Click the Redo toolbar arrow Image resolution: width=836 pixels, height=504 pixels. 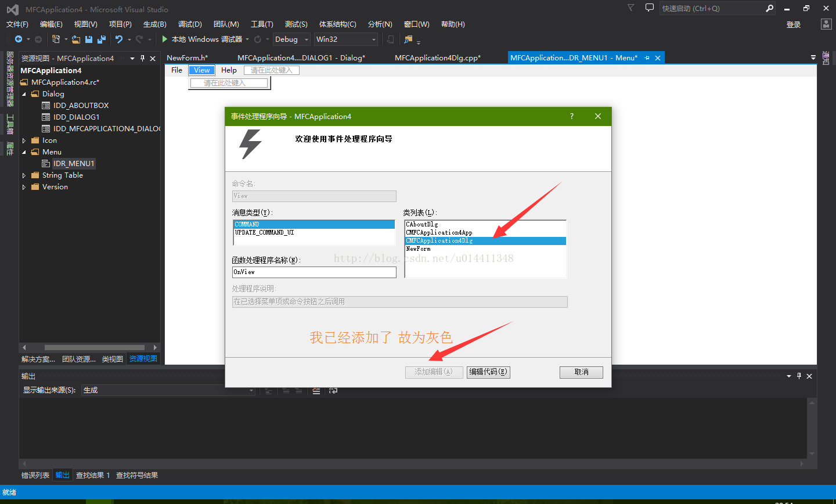click(139, 39)
